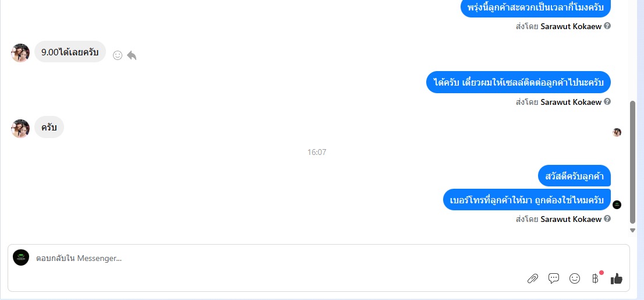Click help icon under เดี๋ยวผมให้เซลล์ message
The height and width of the screenshot is (300, 644).
pos(607,101)
